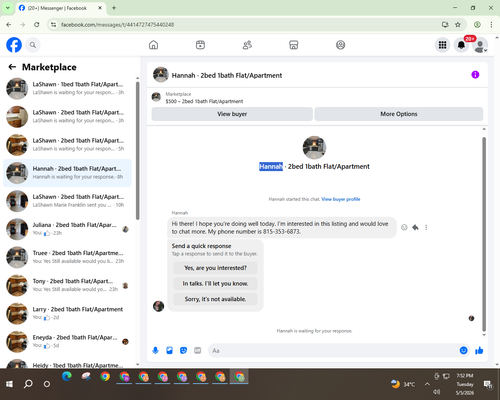Image resolution: width=500 pixels, height=400 pixels.
Task: Send quick response 'Sorry, it's not available.'
Action: 215,299
